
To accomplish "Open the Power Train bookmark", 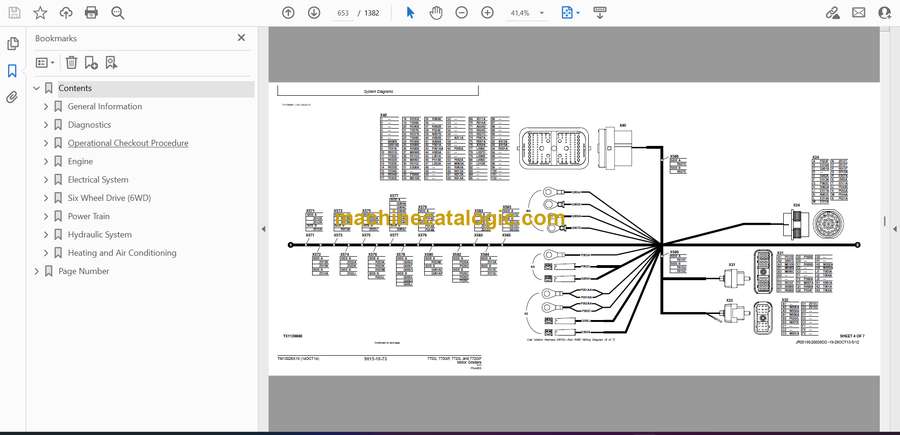I will [x=88, y=216].
